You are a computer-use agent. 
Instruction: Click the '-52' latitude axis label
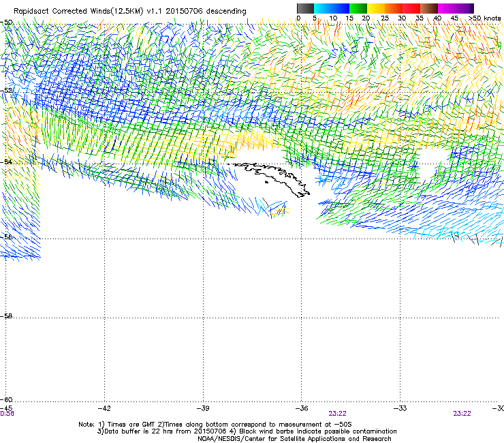[x=6, y=91]
